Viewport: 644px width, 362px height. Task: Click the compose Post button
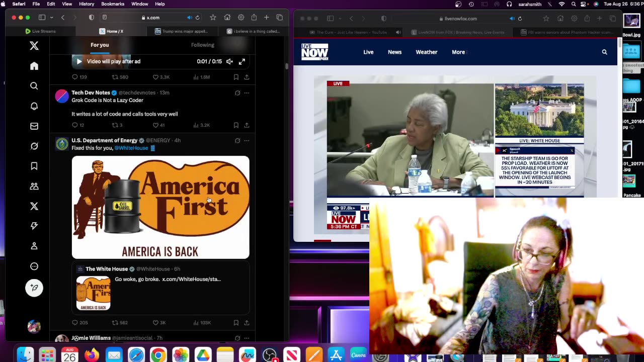pyautogui.click(x=34, y=288)
